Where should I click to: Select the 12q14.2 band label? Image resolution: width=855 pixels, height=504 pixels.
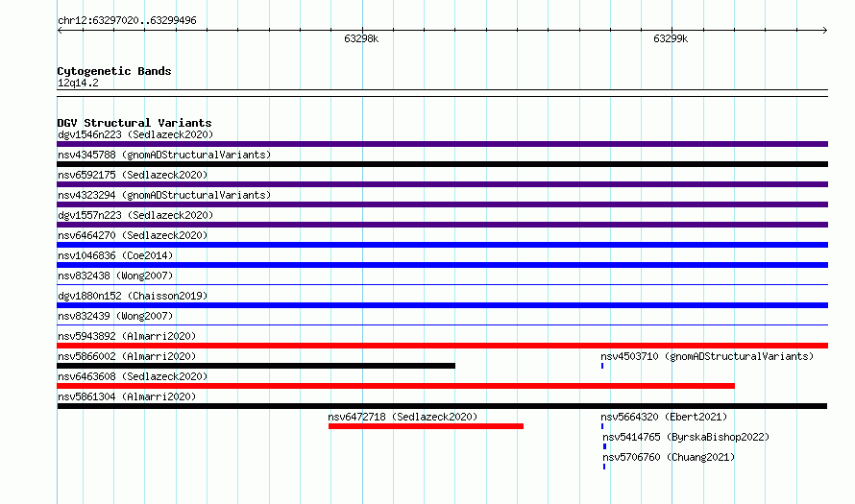point(78,83)
